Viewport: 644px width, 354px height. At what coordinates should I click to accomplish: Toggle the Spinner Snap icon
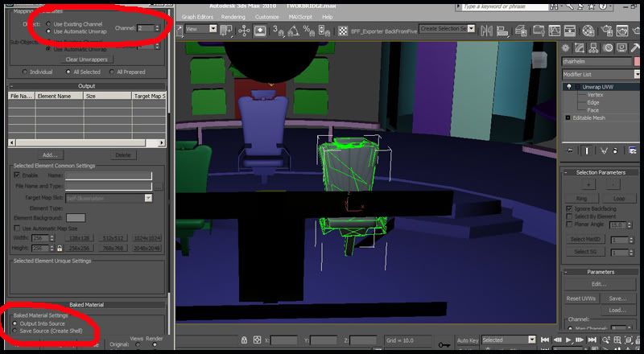click(324, 31)
